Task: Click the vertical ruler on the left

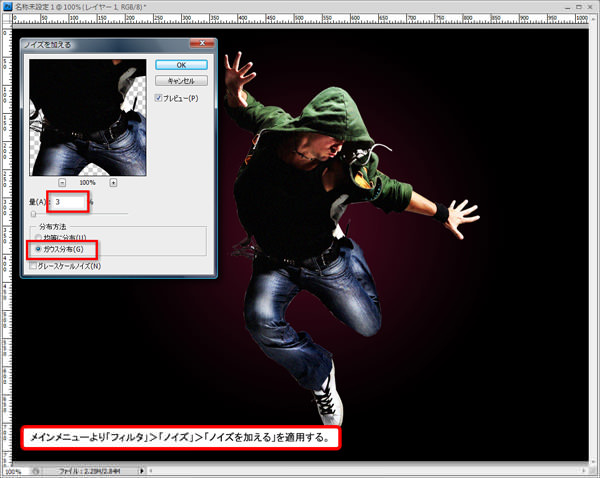Action: (7, 245)
